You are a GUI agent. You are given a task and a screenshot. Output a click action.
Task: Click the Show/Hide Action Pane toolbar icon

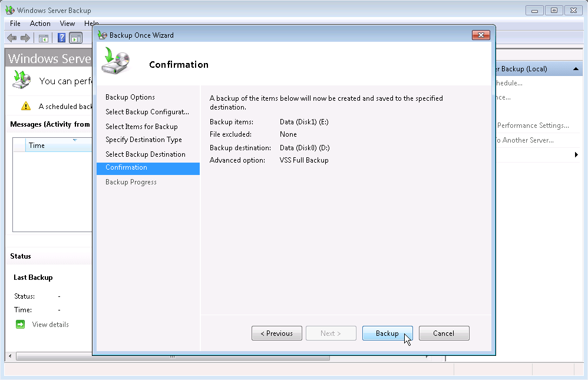[x=75, y=38]
